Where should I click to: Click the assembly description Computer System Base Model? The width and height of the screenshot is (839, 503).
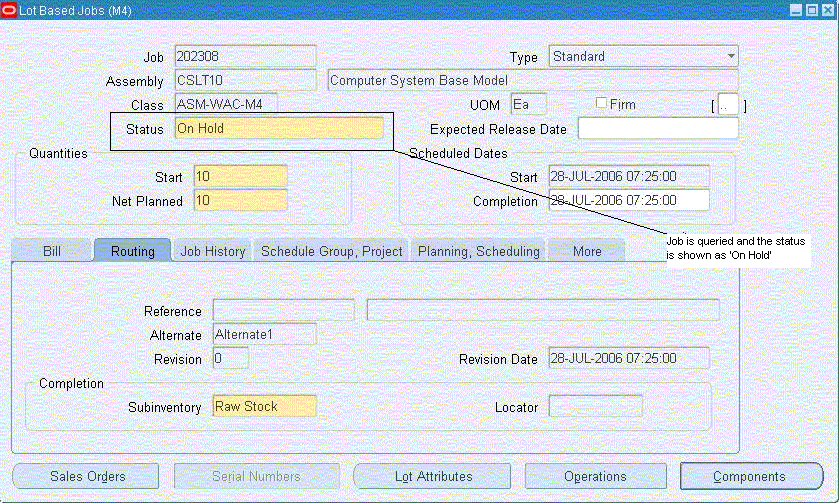point(533,80)
